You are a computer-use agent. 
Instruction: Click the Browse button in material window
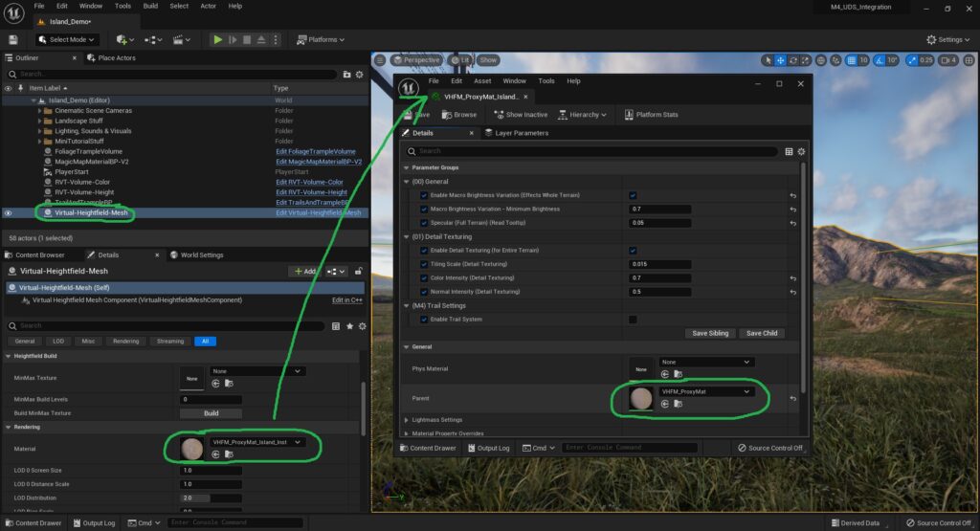point(459,115)
